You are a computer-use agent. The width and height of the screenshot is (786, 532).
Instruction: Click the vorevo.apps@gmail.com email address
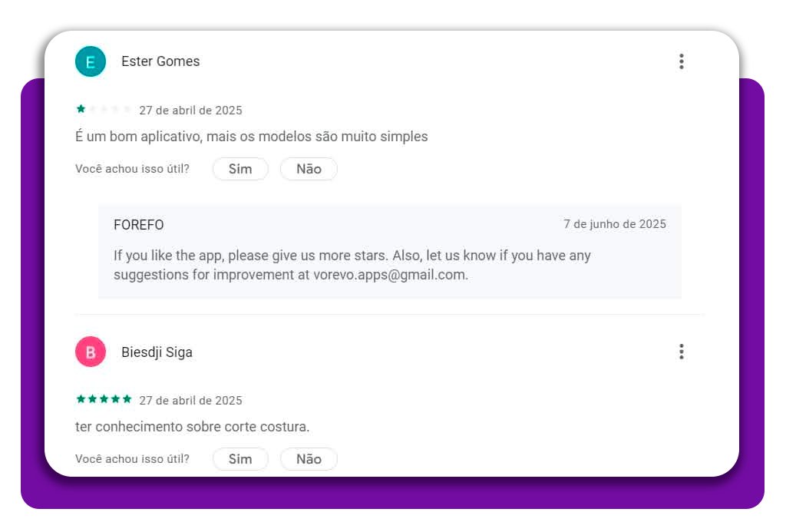pos(389,275)
